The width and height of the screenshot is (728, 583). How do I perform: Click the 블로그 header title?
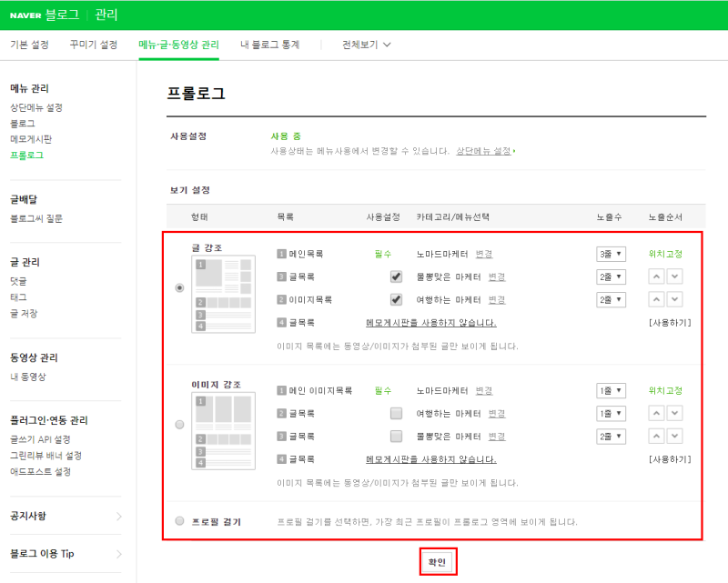pyautogui.click(x=62, y=15)
